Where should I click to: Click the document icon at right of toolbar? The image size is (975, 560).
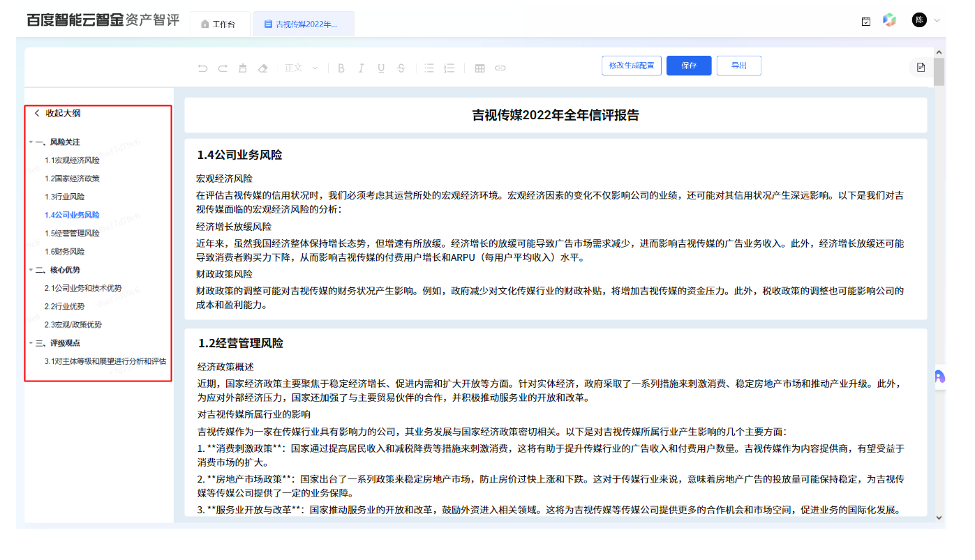pos(921,67)
